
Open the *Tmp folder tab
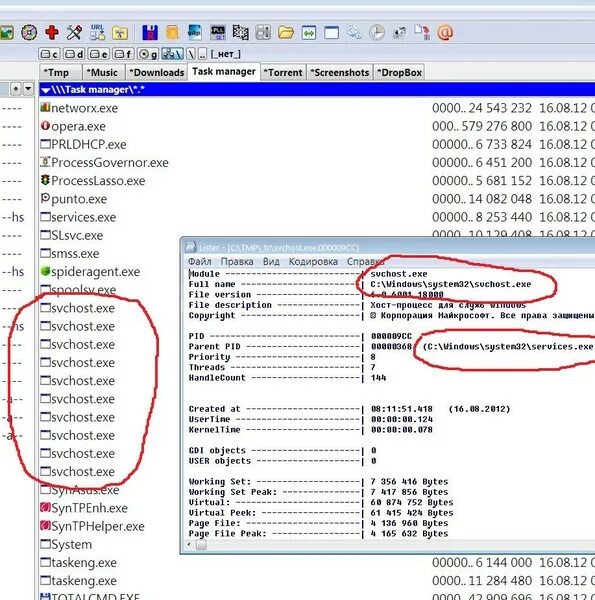[x=60, y=72]
